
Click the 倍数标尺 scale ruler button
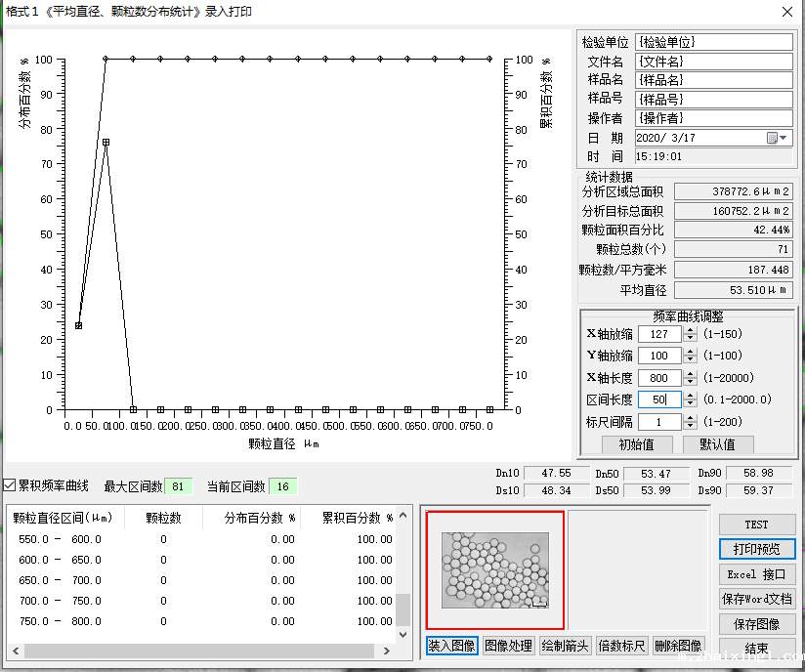click(x=622, y=646)
